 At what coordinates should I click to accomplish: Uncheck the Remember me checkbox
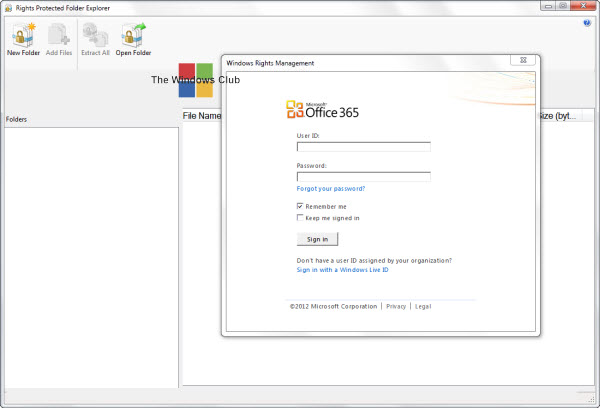(x=300, y=206)
